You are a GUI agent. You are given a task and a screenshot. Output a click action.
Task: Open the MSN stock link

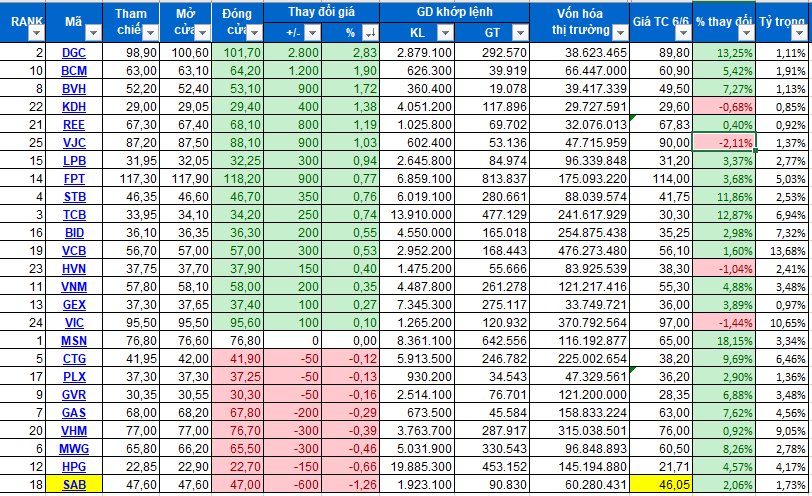tap(74, 341)
